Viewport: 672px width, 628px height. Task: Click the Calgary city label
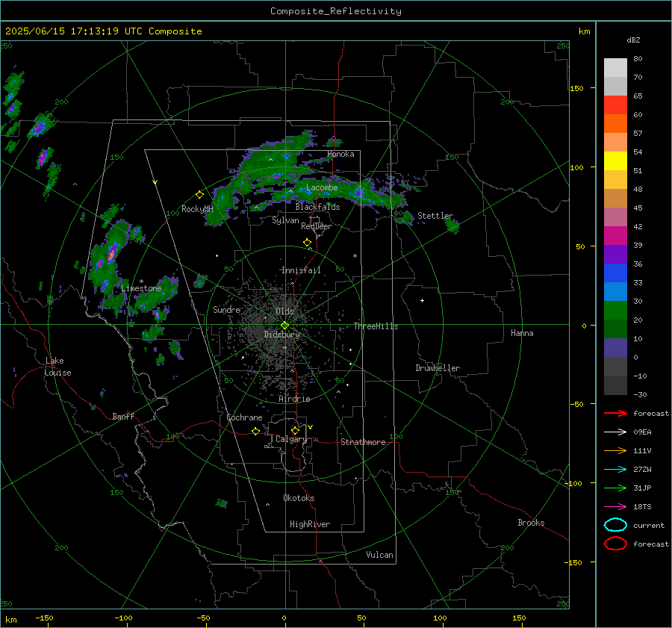click(x=291, y=439)
